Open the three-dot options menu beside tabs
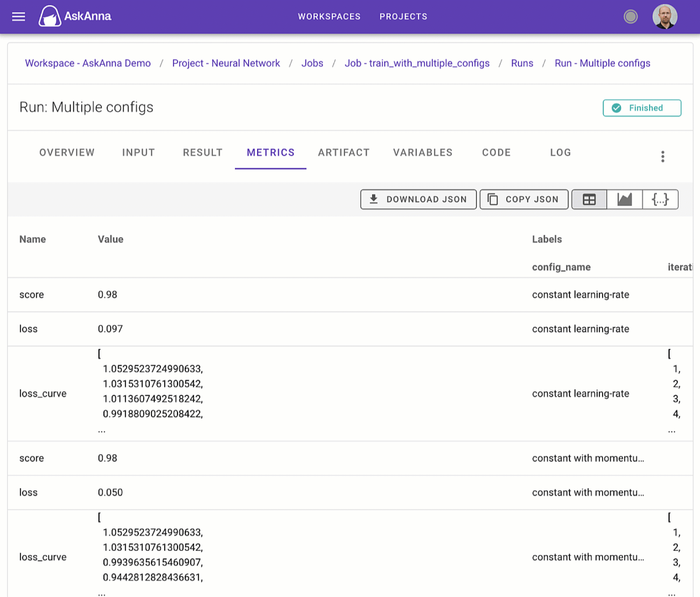The width and height of the screenshot is (700, 597). click(663, 156)
